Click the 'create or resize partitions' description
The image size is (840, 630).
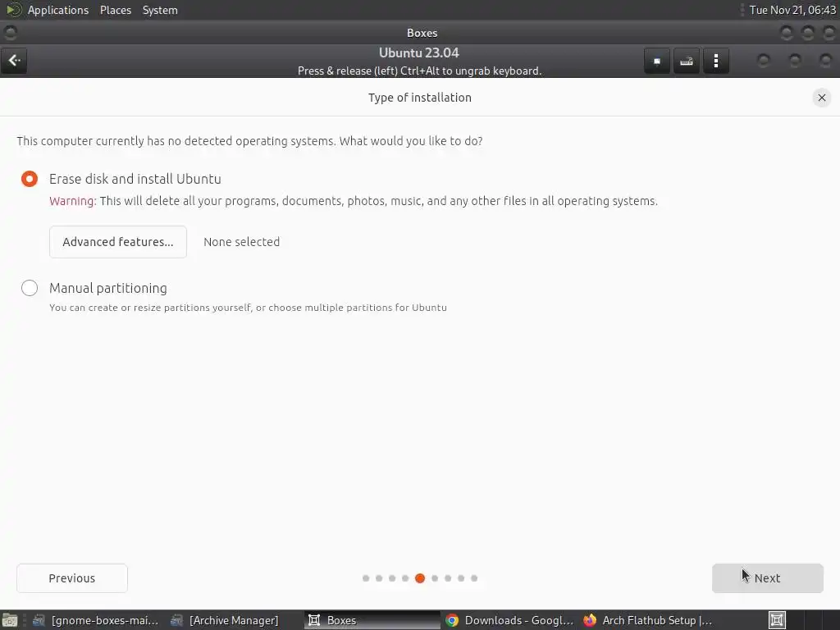[248, 308]
